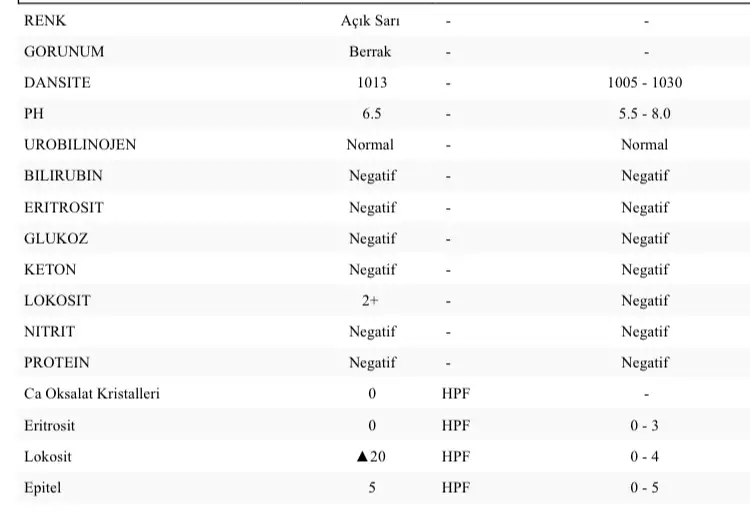Image resolution: width=750 pixels, height=516 pixels.
Task: Click the HPF unit in Epitel row
Action: point(456,488)
